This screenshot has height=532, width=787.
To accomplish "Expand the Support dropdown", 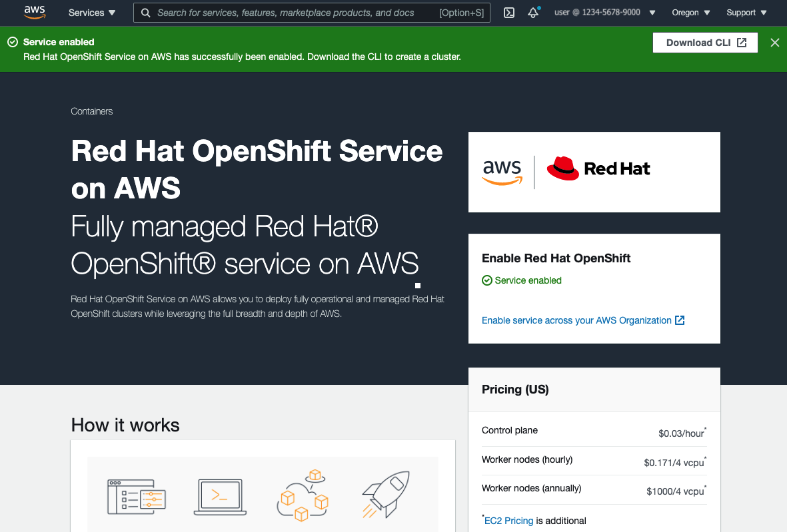I will click(745, 13).
